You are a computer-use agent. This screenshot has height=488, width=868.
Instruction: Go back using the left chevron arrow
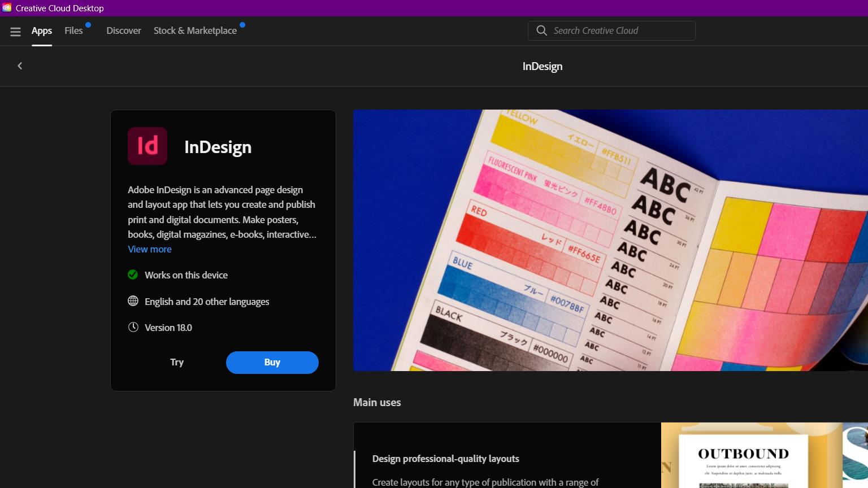click(20, 66)
